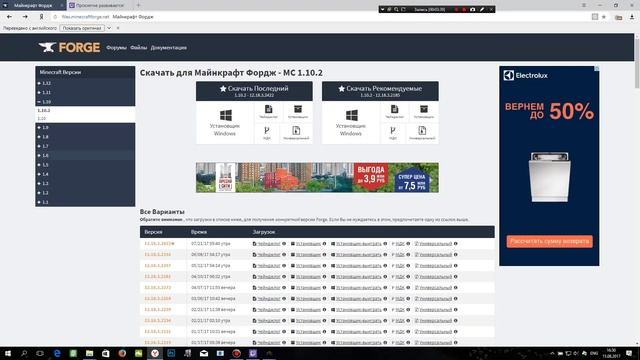Click the housing banner ad

pyautogui.click(x=317, y=178)
